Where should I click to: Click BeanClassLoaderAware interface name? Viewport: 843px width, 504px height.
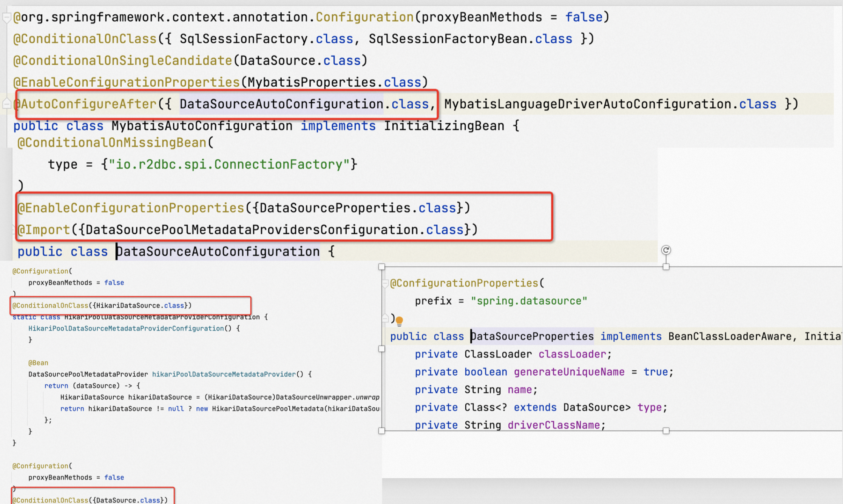click(x=730, y=336)
